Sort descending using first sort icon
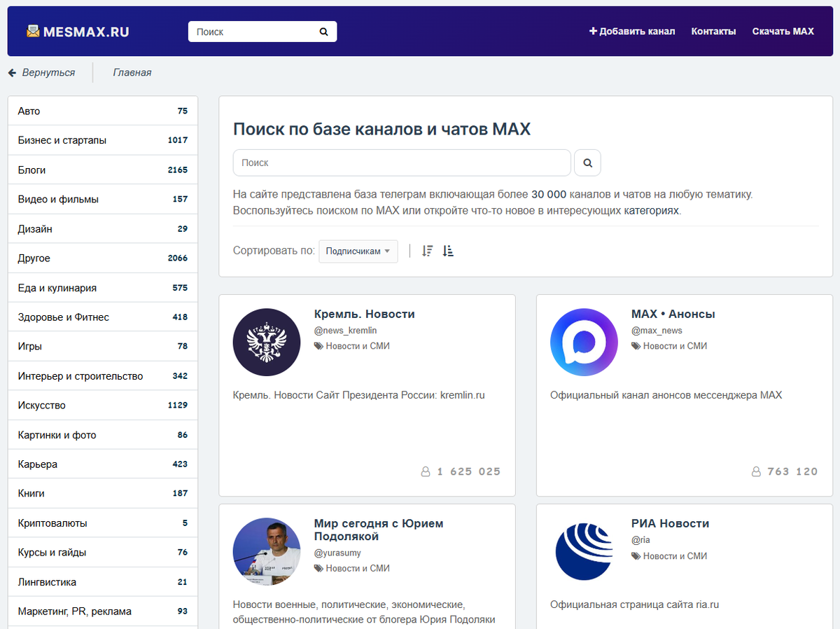Screen dimensions: 840x629 pyautogui.click(x=428, y=251)
